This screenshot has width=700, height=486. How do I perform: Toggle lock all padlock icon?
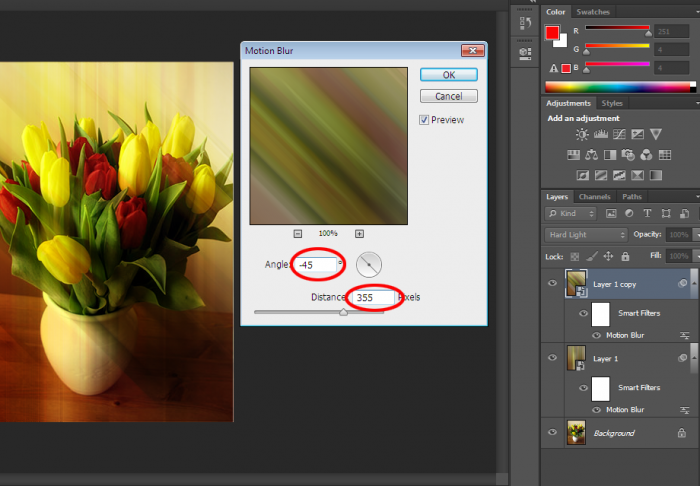(625, 256)
